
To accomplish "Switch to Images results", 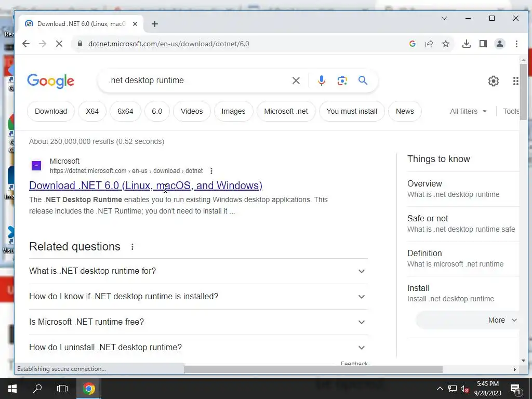I will [233, 111].
